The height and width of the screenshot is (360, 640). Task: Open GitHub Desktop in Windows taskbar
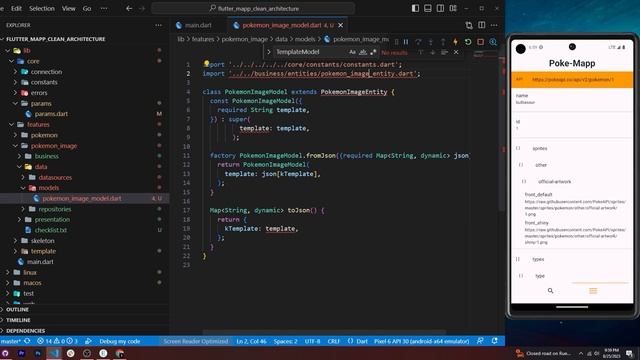[x=5, y=353]
